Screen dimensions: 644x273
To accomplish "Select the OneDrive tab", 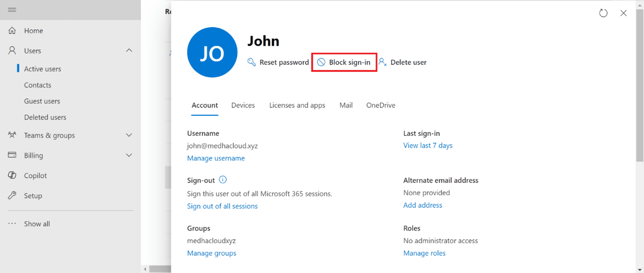I will pyautogui.click(x=380, y=105).
